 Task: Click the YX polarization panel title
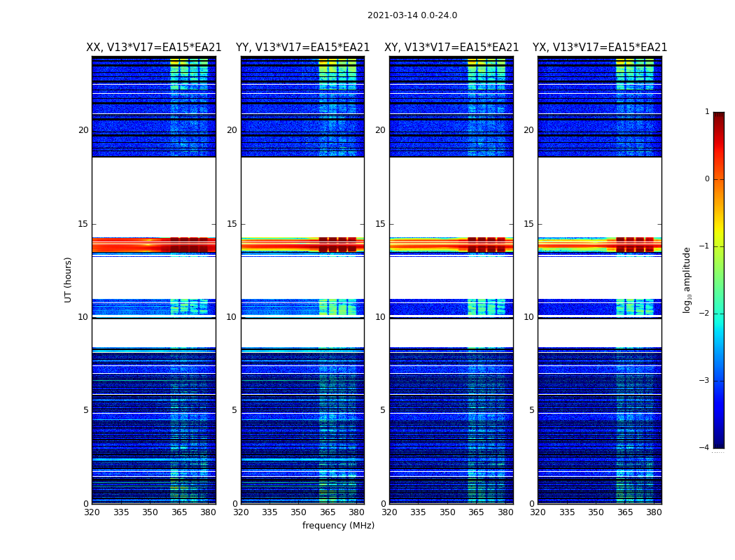click(x=599, y=48)
